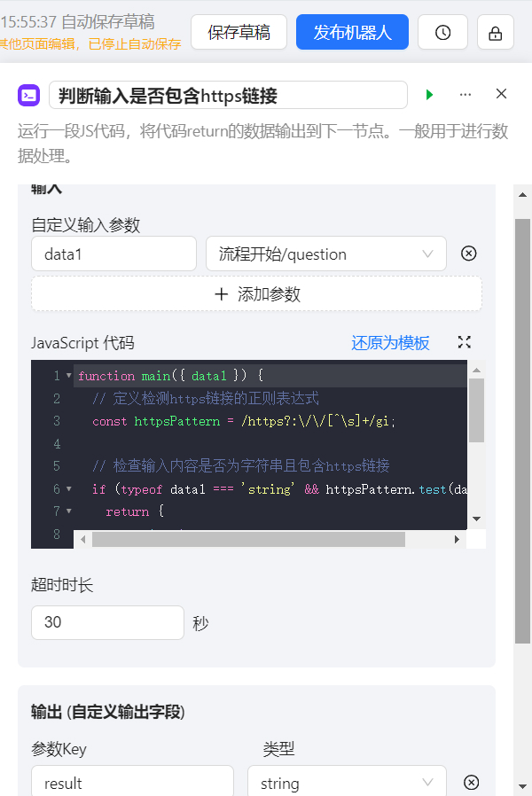This screenshot has width=532, height=796.
Task: Open the more options ellipsis menu
Action: pos(465,93)
